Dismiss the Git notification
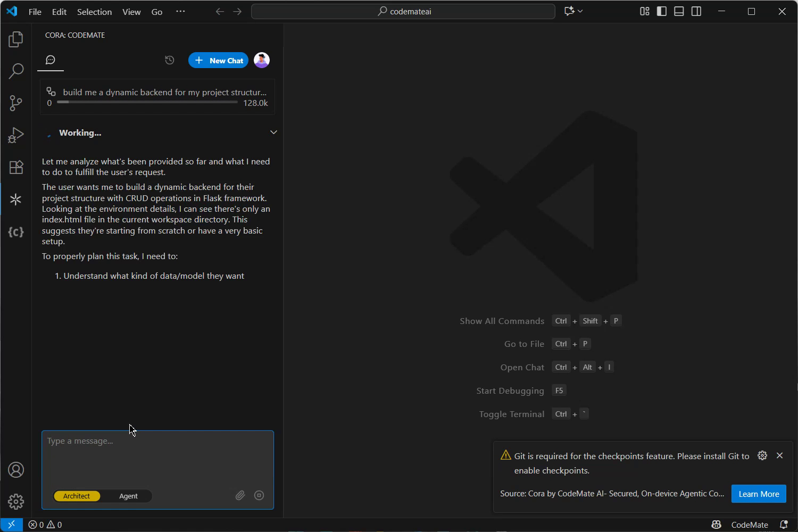Screen dimensions: 798x532 (780, 455)
